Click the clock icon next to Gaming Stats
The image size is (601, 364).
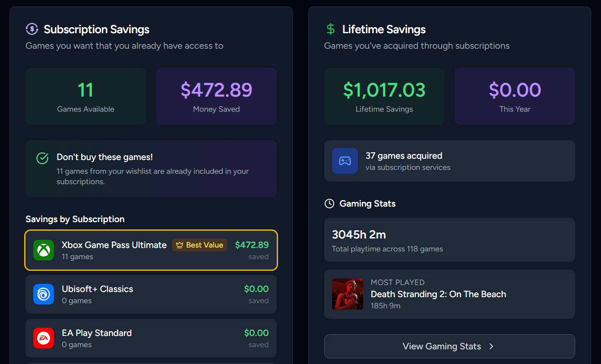click(329, 203)
